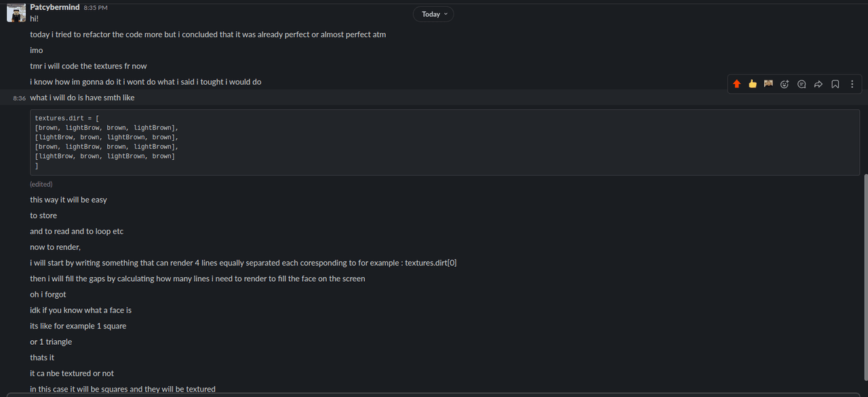Image resolution: width=868 pixels, height=397 pixels.
Task: Click the 8:36 timestamp beside the hovered message
Action: [x=18, y=98]
